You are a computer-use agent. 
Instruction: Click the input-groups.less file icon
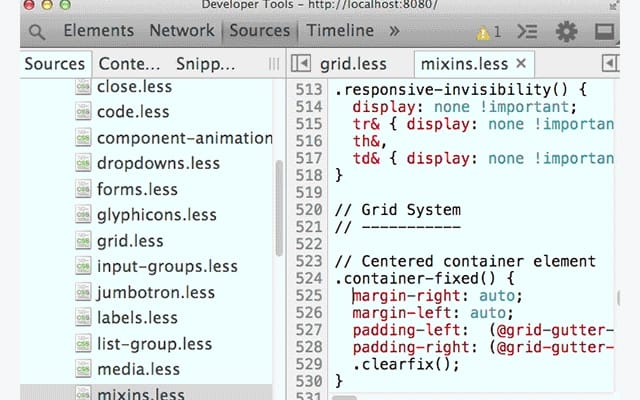83,267
